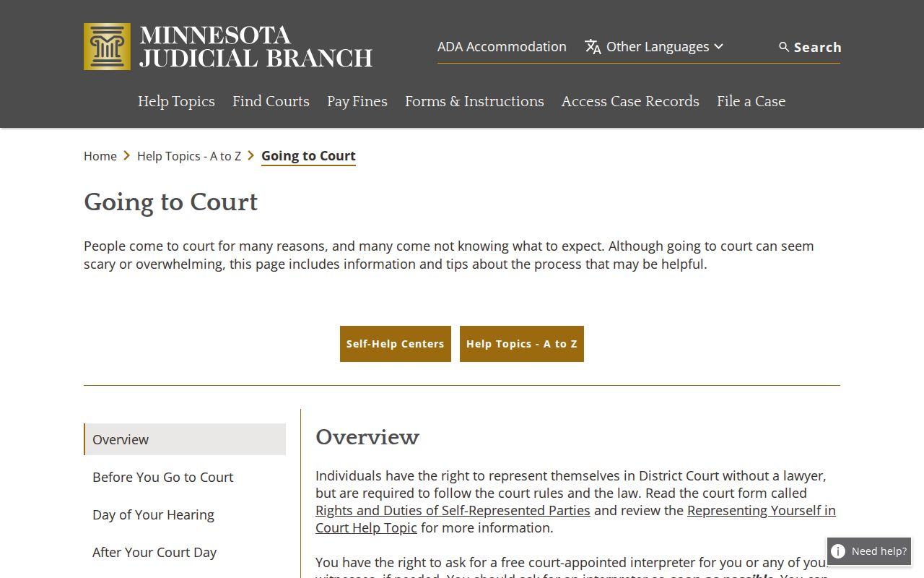
Task: Open the Help Topics menu
Action: click(176, 101)
